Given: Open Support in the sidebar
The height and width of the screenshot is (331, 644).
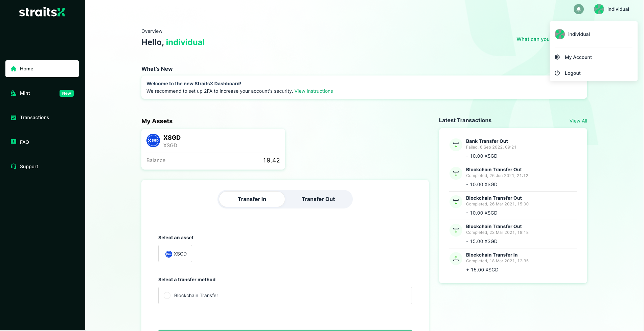Looking at the screenshot, I should [42, 166].
